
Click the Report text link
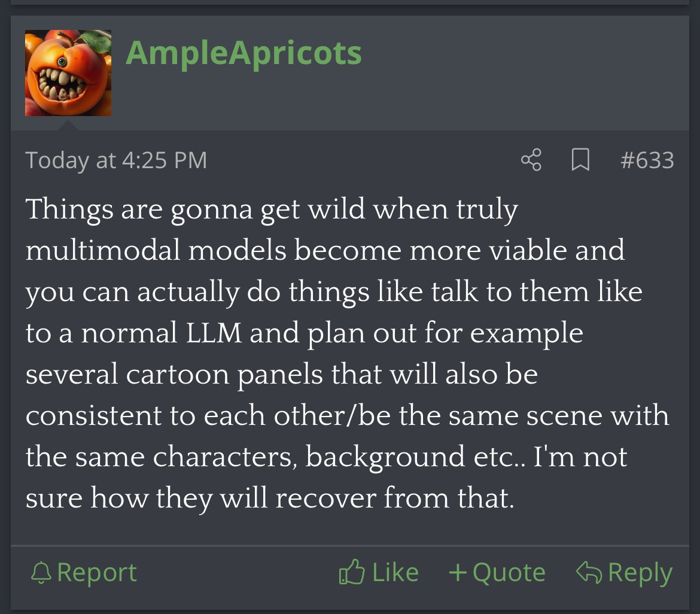97,573
